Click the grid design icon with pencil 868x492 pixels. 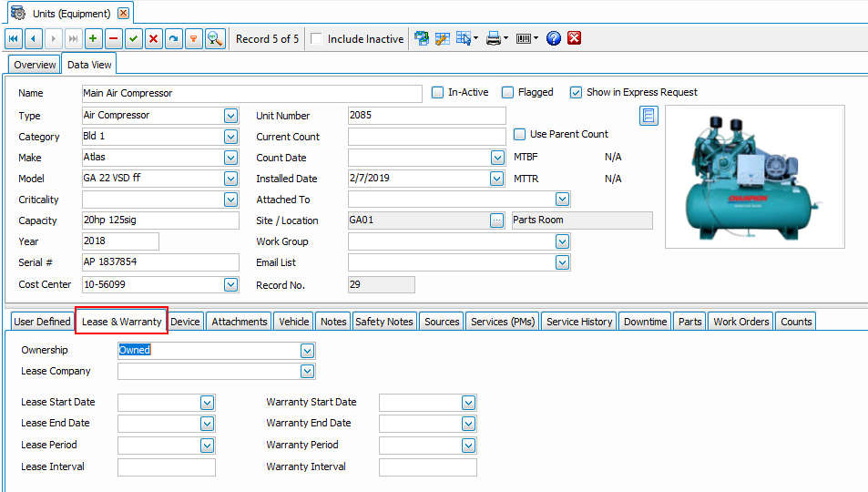point(443,38)
